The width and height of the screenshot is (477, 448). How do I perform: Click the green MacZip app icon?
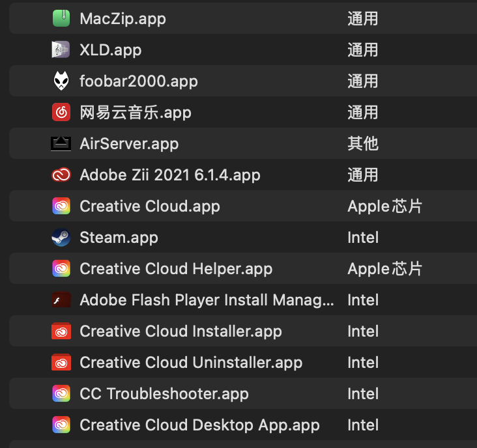coord(61,19)
